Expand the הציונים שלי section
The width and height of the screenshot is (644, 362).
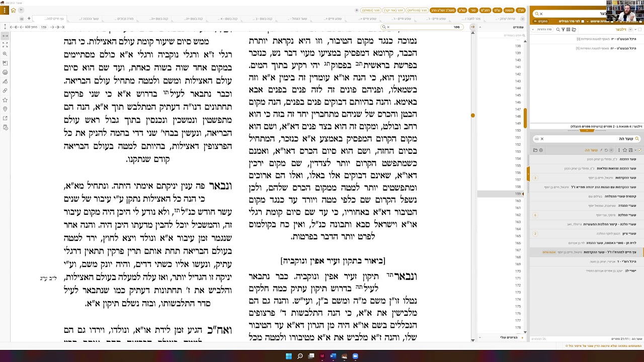pos(479,337)
